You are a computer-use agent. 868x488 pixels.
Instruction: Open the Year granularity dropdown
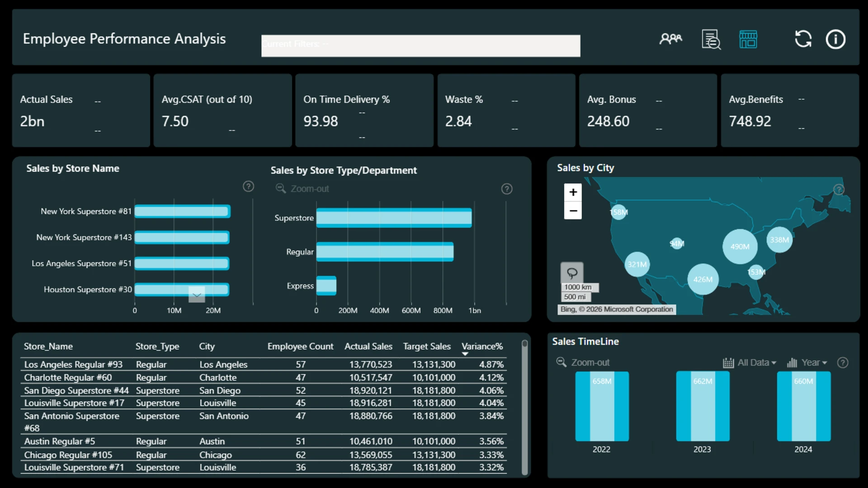[807, 362]
